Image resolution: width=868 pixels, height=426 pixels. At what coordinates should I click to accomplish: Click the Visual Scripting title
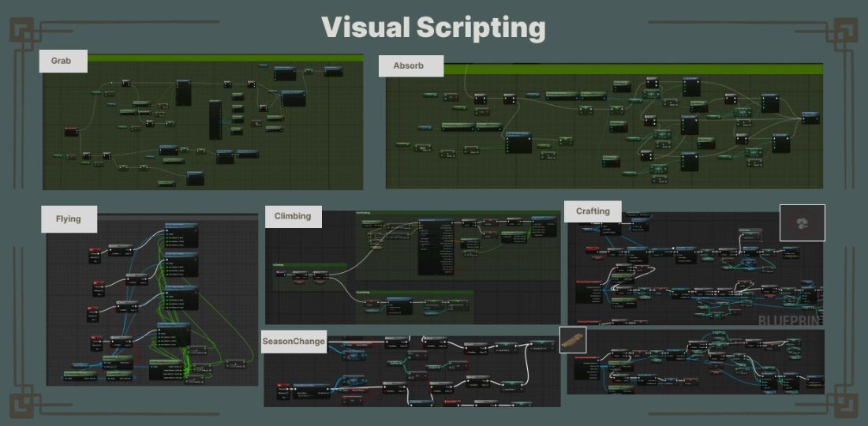click(x=433, y=28)
